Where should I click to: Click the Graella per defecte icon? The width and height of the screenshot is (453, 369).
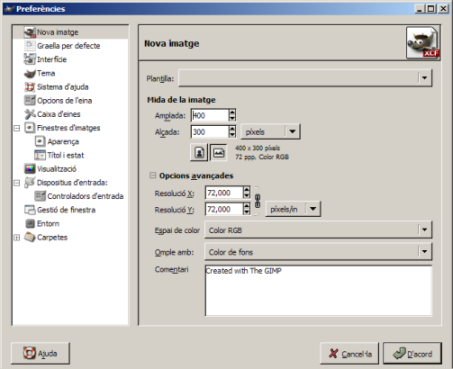point(30,46)
